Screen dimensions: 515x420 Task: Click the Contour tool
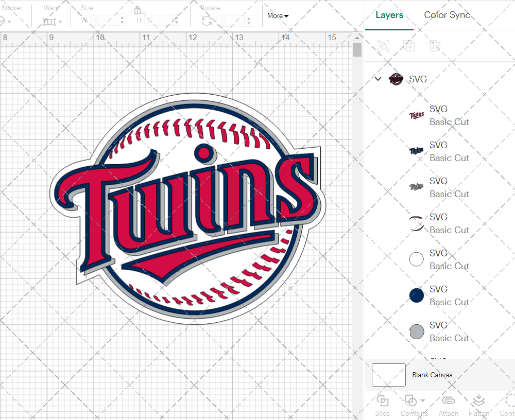tap(507, 406)
